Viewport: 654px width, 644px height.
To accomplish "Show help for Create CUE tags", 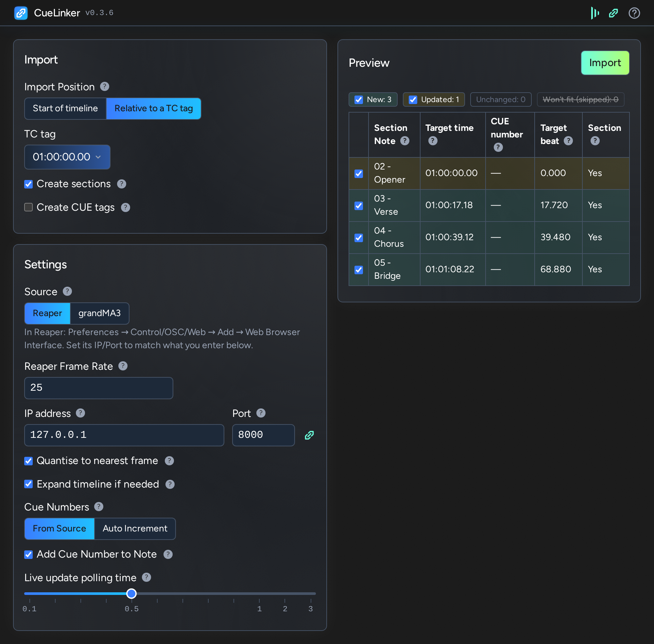I will click(125, 207).
